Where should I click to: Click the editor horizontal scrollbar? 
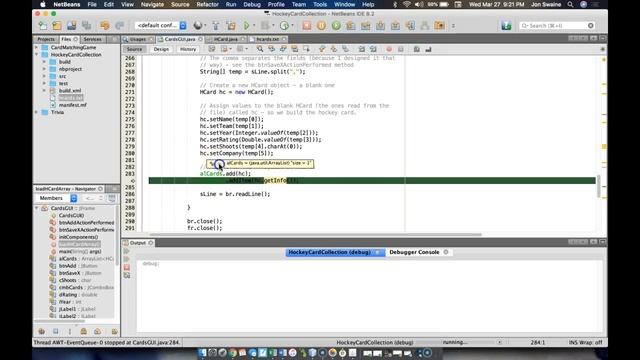click(315, 235)
